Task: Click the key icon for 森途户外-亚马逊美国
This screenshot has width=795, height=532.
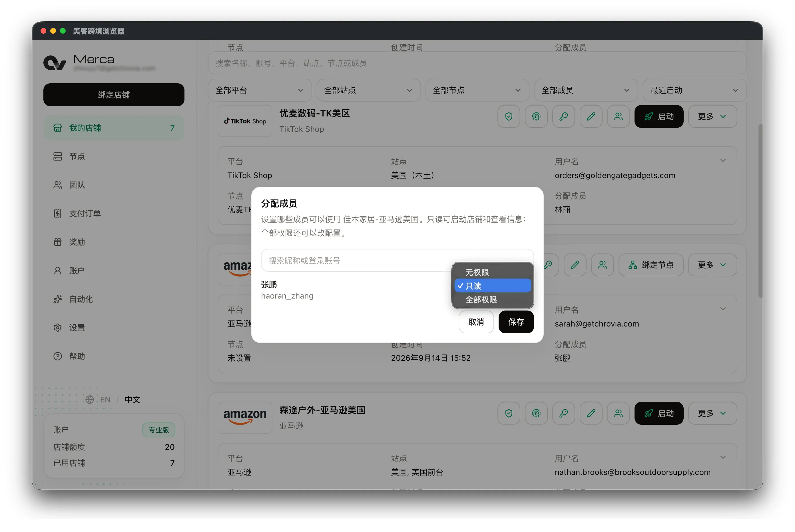Action: (x=563, y=413)
